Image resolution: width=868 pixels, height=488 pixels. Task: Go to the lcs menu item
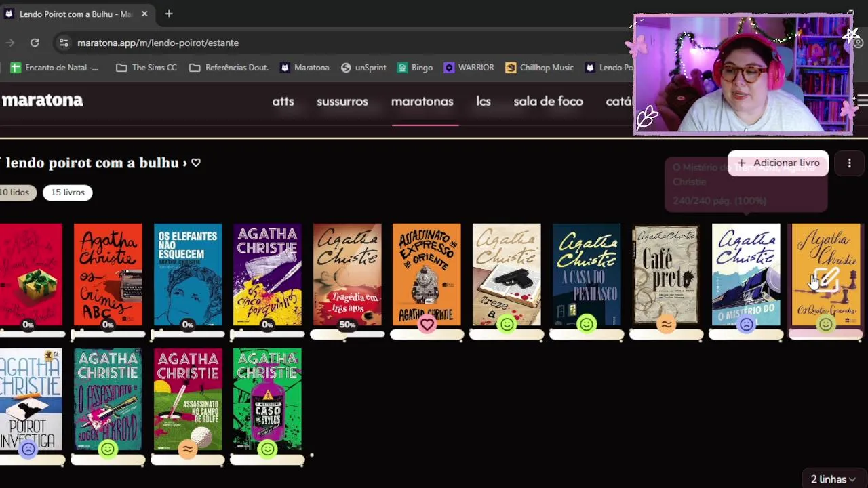tap(484, 102)
